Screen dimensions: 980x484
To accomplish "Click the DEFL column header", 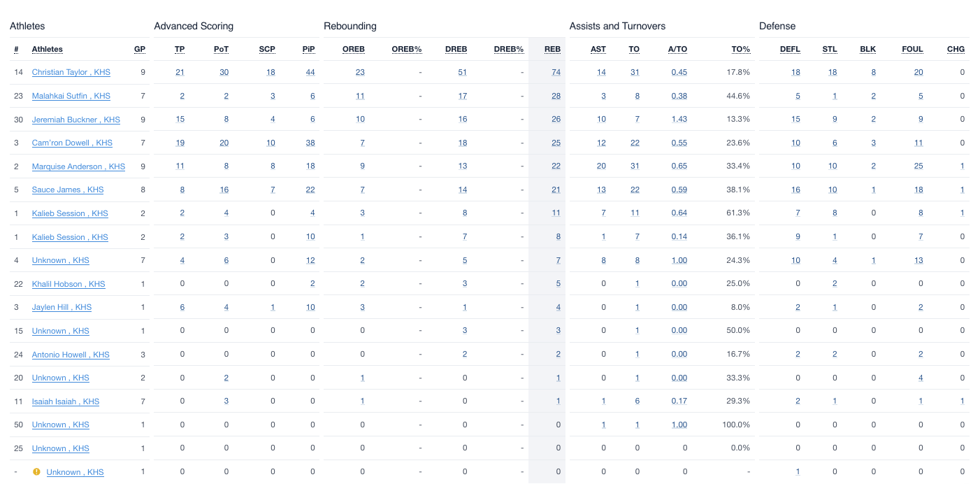I will coord(790,50).
